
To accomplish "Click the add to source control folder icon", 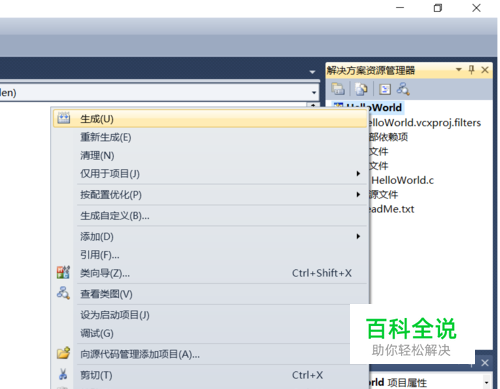I will 63,353.
